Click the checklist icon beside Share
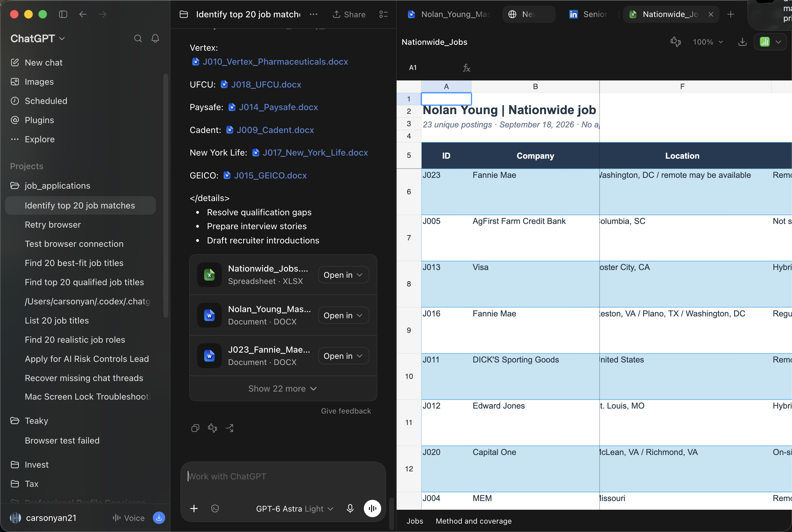 [x=383, y=14]
